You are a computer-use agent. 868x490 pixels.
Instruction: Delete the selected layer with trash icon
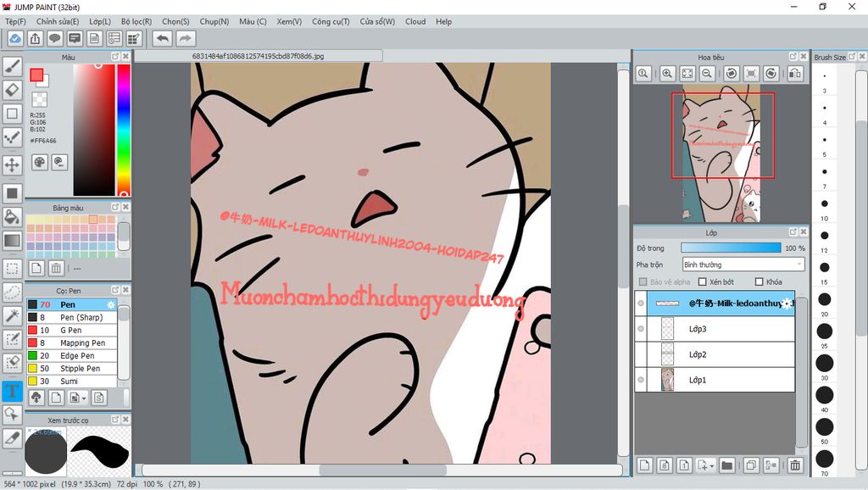pos(795,465)
